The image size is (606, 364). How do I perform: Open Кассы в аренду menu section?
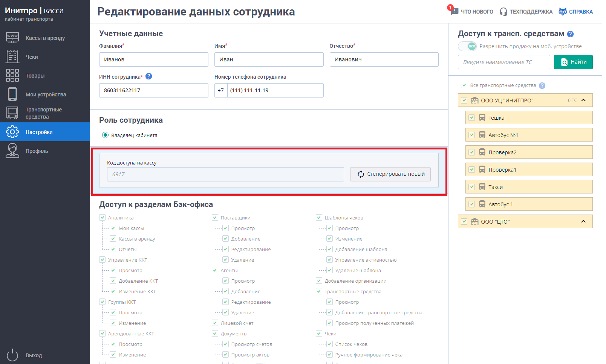coord(45,38)
